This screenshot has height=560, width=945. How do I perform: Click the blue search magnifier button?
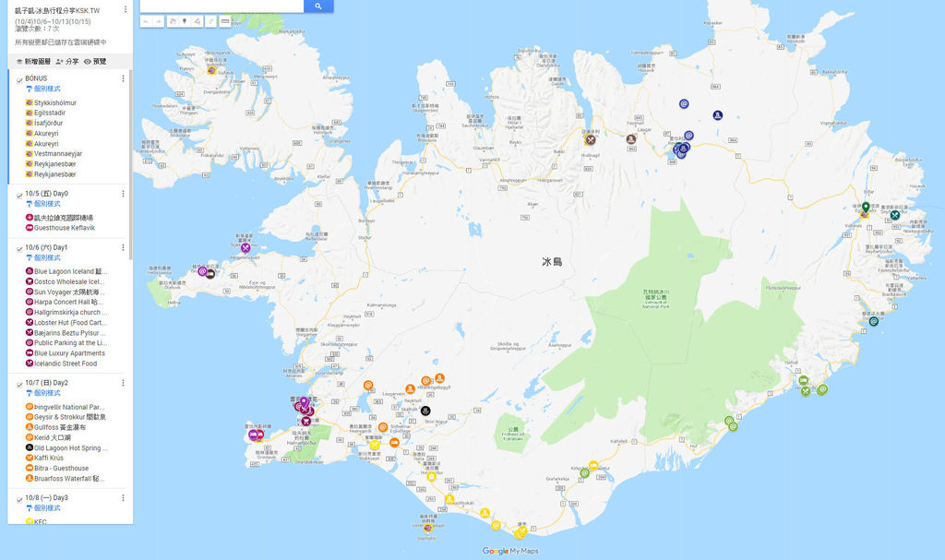coord(318,6)
